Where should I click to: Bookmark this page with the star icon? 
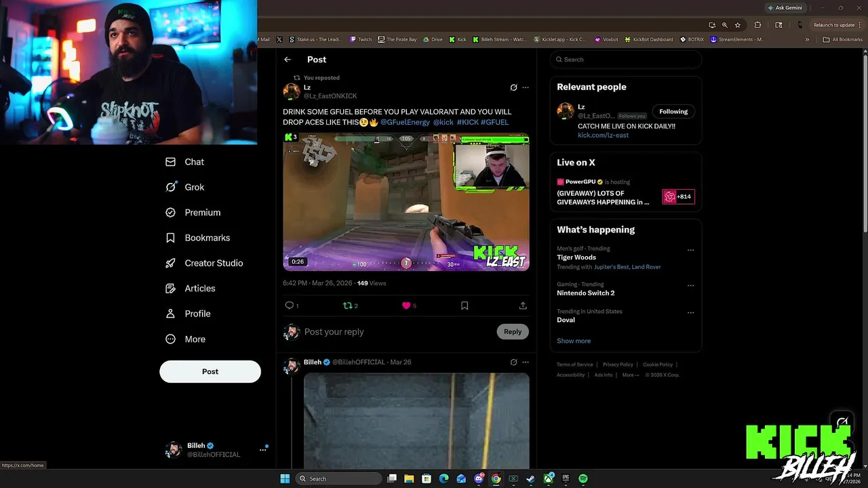[x=738, y=25]
